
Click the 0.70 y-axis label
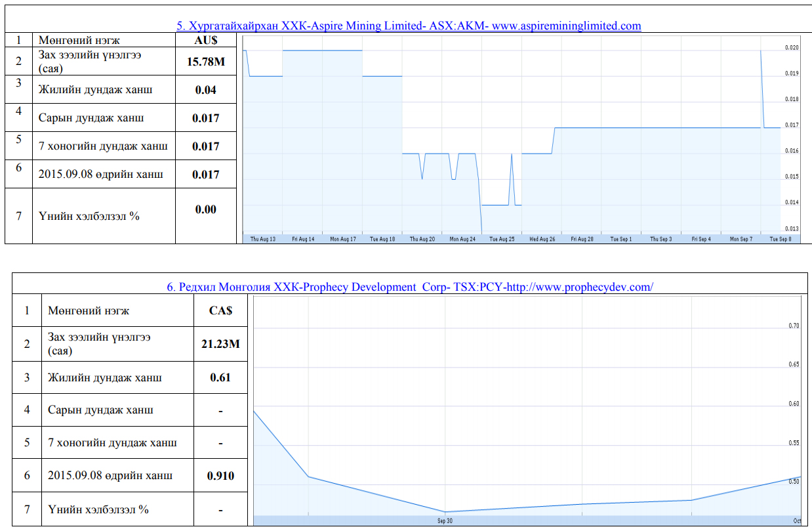pos(794,326)
